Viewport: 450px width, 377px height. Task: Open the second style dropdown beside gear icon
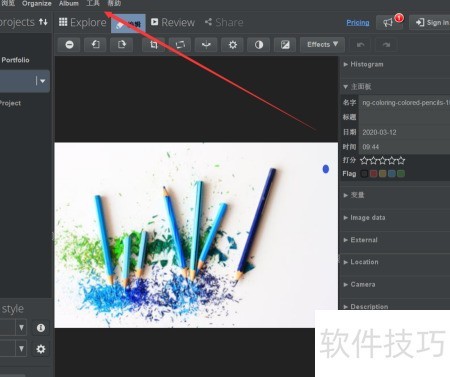pyautogui.click(x=21, y=349)
